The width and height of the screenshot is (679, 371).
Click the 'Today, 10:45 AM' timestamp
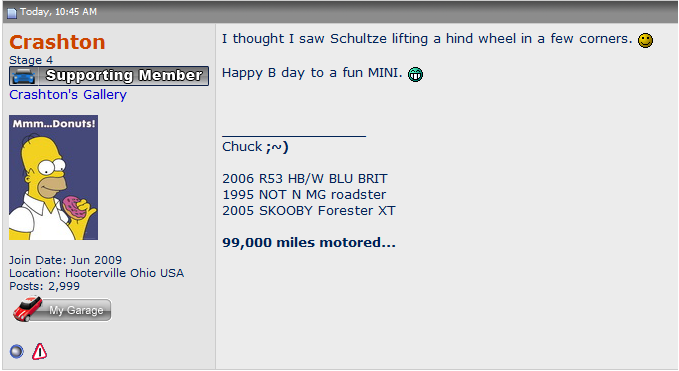pos(58,12)
